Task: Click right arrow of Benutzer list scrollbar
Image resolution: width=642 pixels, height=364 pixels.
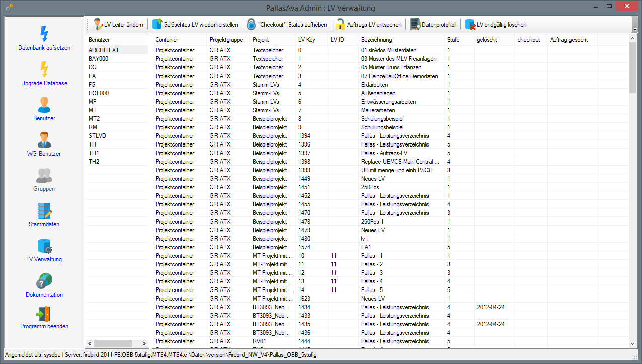Action: point(144,343)
